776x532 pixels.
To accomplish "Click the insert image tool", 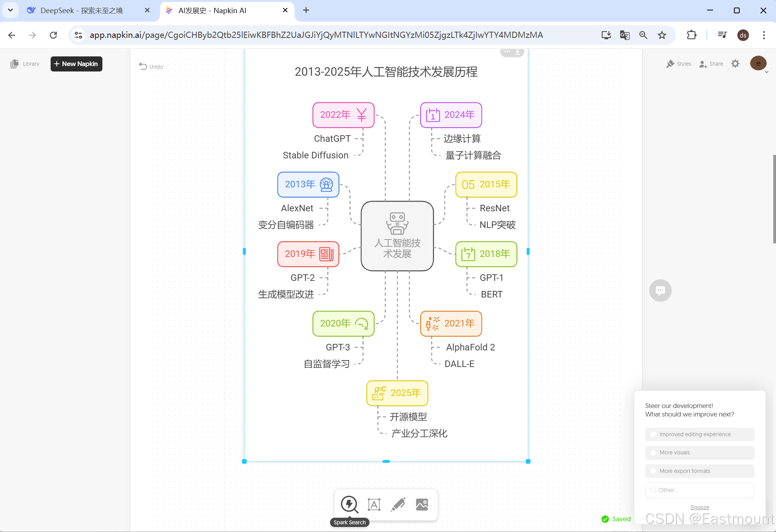I will (422, 504).
